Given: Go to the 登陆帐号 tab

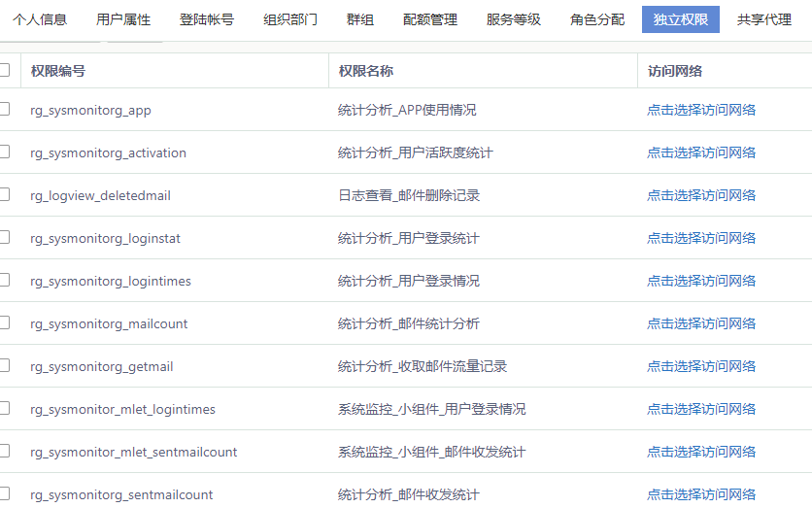Looking at the screenshot, I should click(x=207, y=19).
